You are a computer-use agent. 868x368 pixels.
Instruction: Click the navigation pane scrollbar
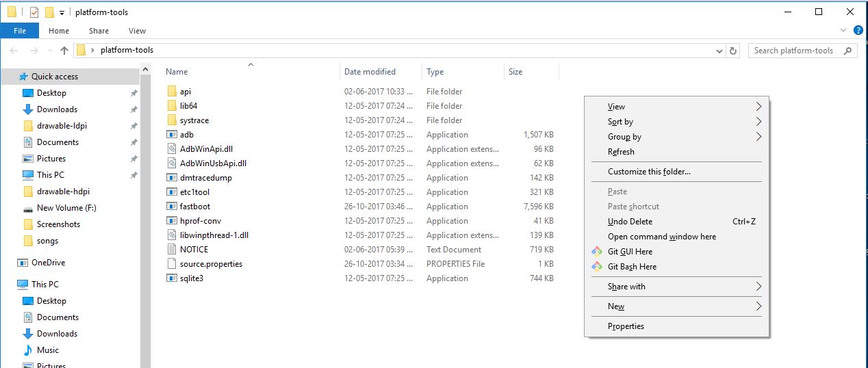145,215
